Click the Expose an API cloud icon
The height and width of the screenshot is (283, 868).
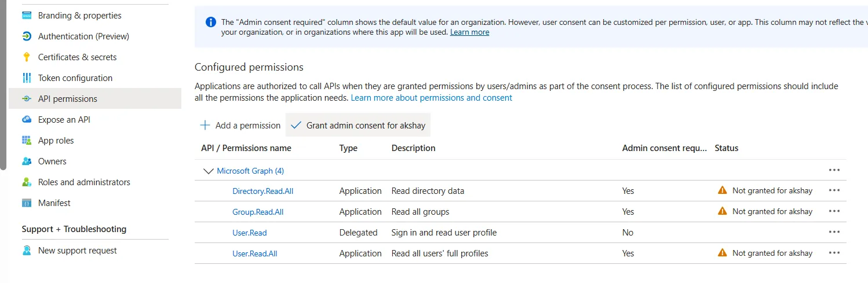click(27, 120)
